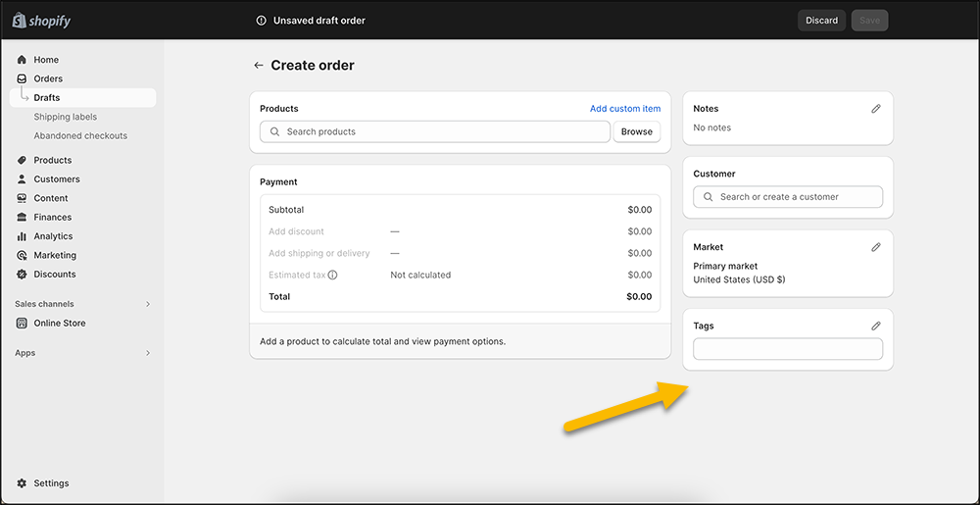Image resolution: width=980 pixels, height=505 pixels.
Task: Go to Shipping labels in sidebar
Action: point(65,117)
